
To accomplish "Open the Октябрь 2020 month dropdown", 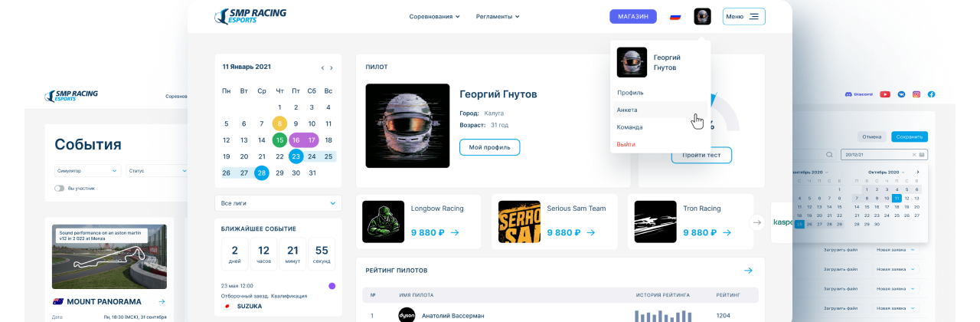I will coord(887,172).
